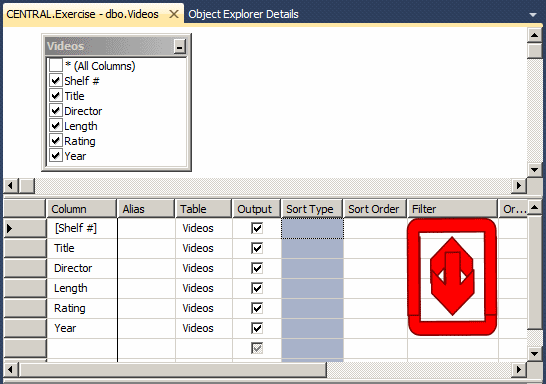Click criteria grid scroll up arrow
Image resolution: width=546 pixels, height=384 pixels.
click(x=535, y=207)
